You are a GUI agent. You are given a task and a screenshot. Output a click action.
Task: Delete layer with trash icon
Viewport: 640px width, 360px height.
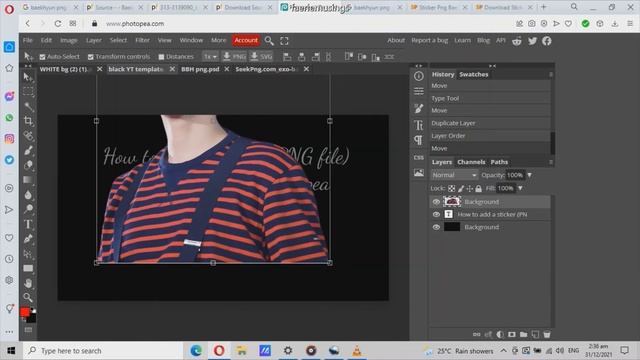tap(547, 334)
